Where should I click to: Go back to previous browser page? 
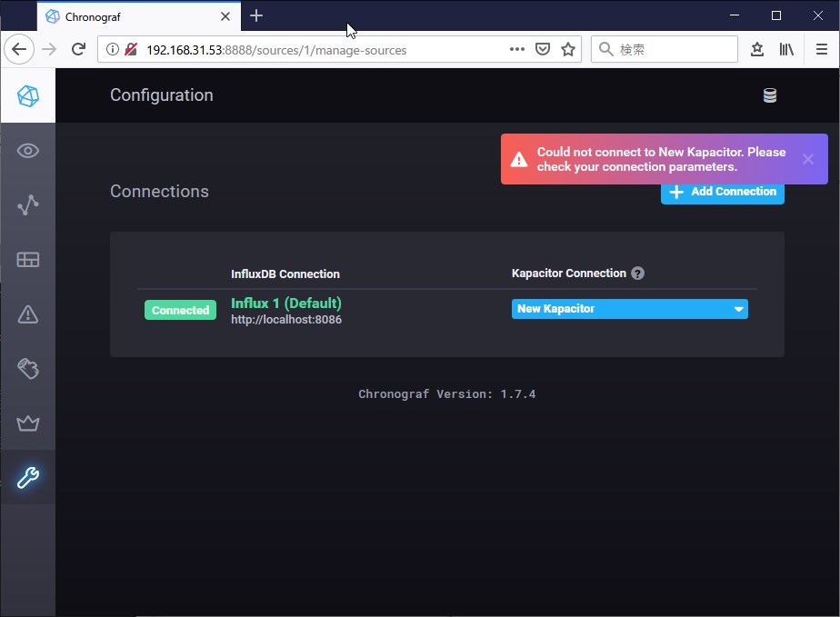(19, 49)
